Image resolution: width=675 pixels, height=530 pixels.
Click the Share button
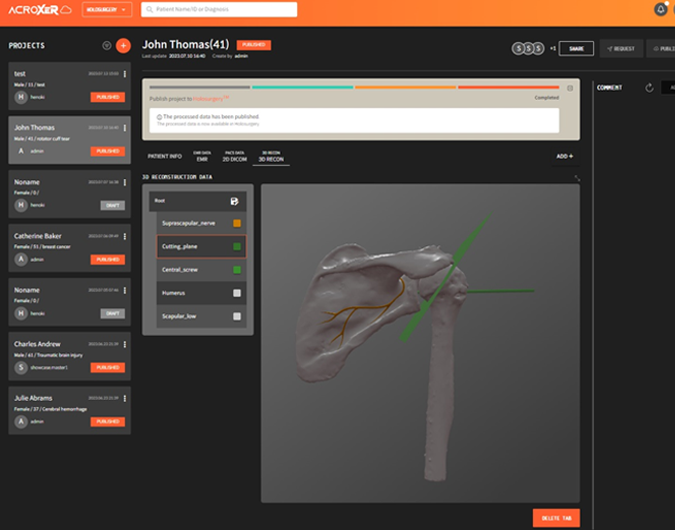(576, 48)
